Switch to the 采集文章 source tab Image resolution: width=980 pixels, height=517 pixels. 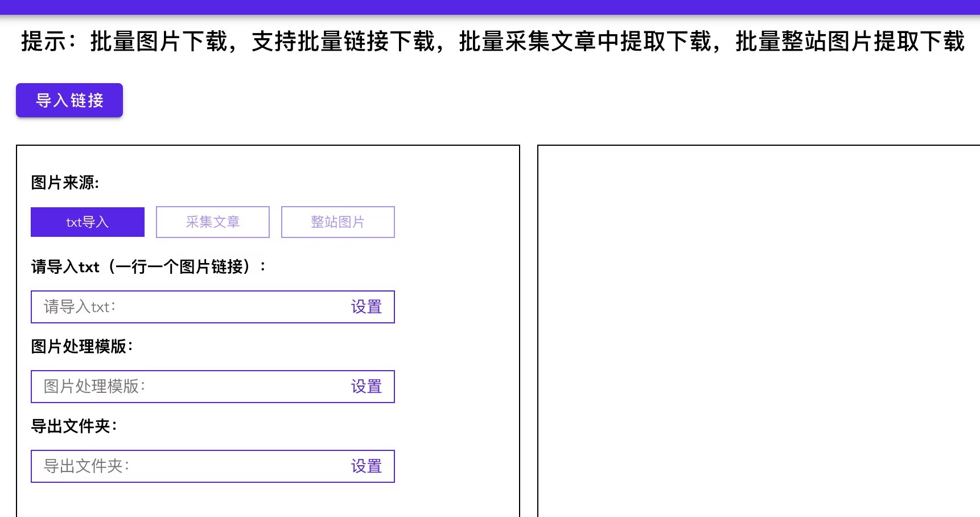point(213,222)
